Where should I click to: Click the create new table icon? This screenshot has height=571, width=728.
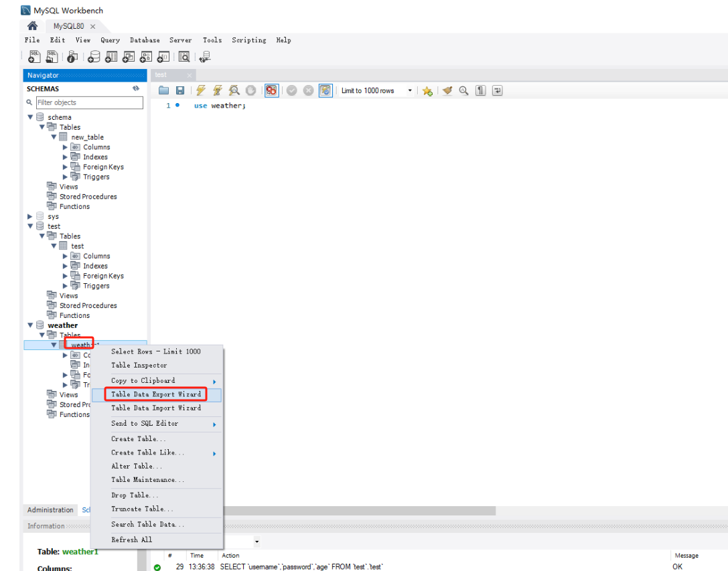tap(111, 57)
